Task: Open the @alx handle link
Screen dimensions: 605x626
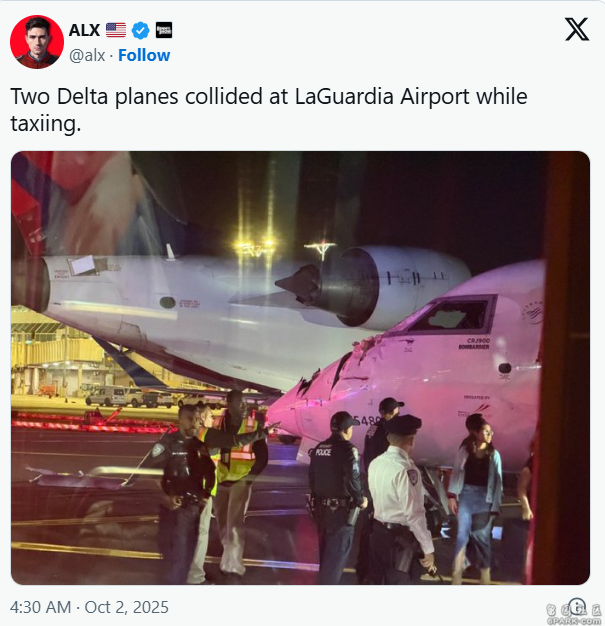Action: (87, 55)
